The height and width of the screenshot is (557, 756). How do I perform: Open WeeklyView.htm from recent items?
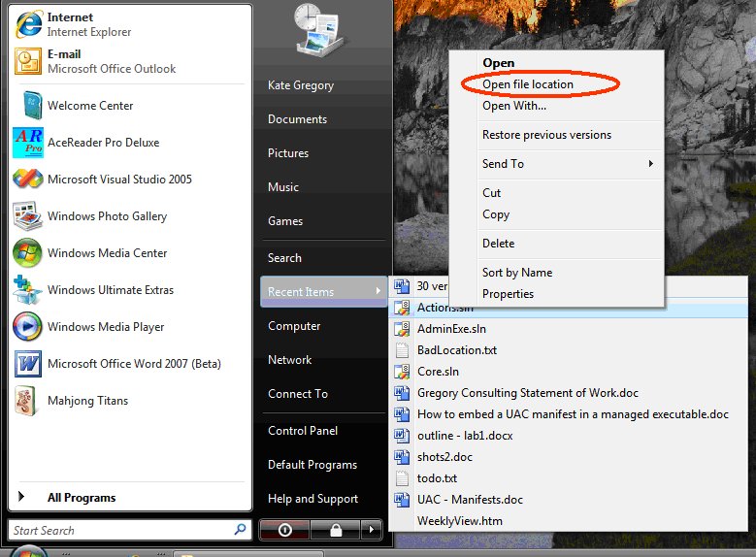point(459,521)
